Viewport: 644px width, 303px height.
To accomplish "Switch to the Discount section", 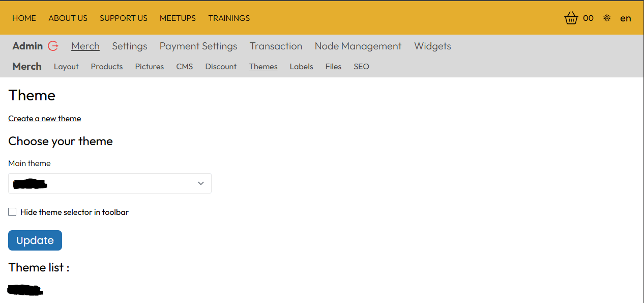I will click(x=221, y=67).
